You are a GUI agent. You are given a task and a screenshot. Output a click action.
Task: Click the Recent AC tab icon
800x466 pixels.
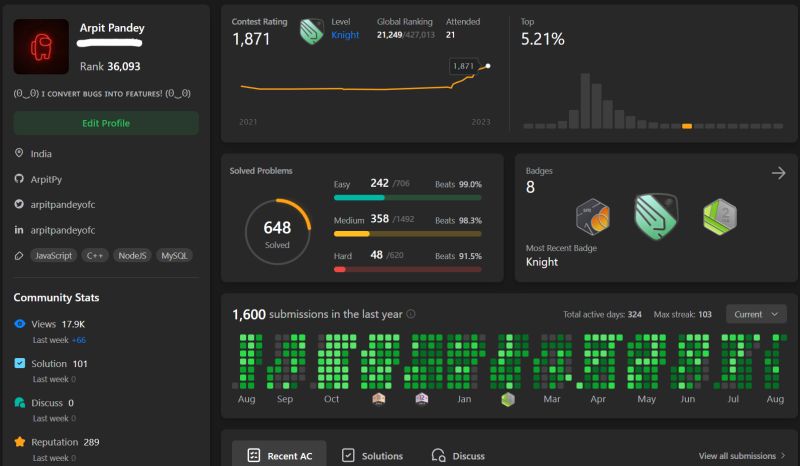point(254,455)
